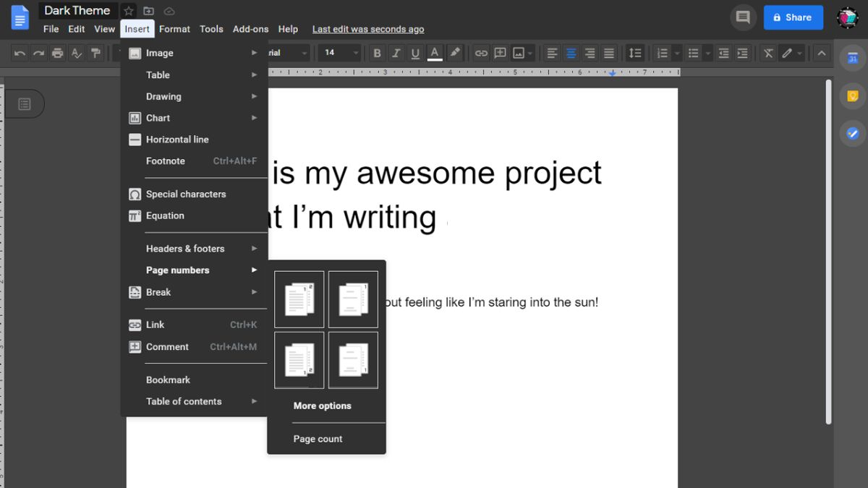This screenshot has width=868, height=488.
Task: Click the blue Share button
Action: [793, 17]
